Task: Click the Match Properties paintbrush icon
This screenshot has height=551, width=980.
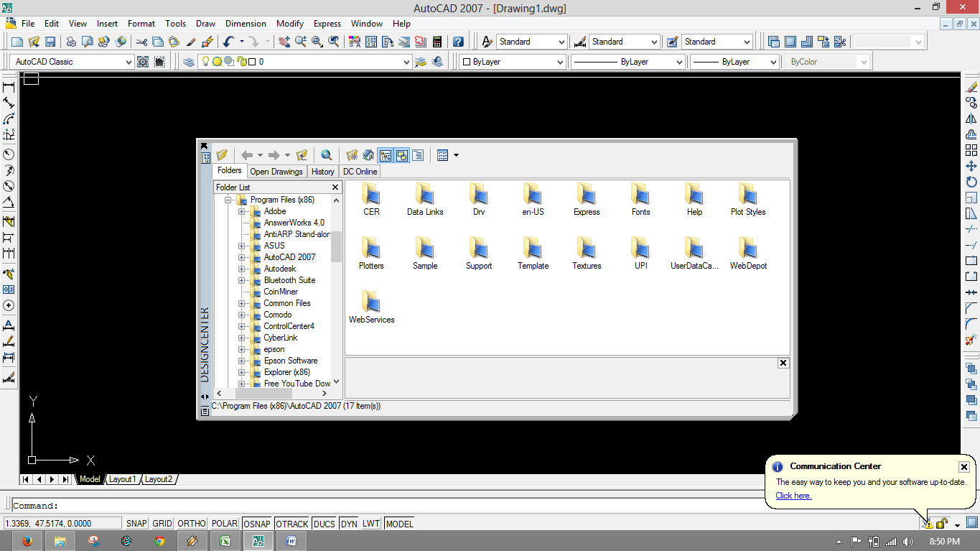Action: click(190, 41)
